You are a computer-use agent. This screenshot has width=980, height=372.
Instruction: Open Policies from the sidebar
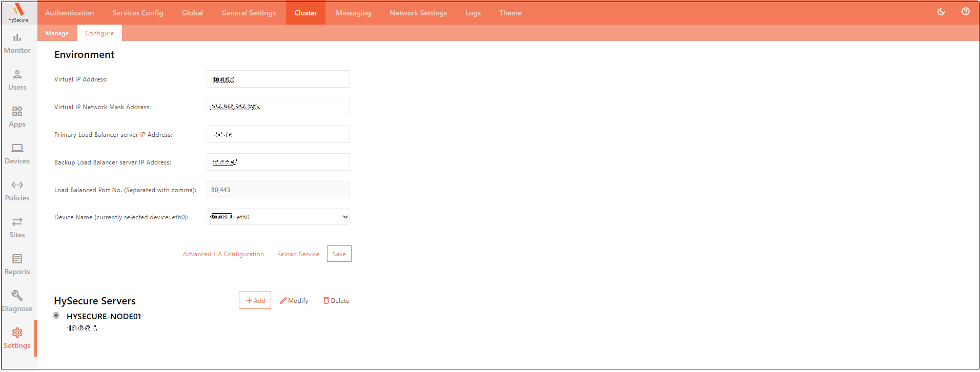coord(17,191)
